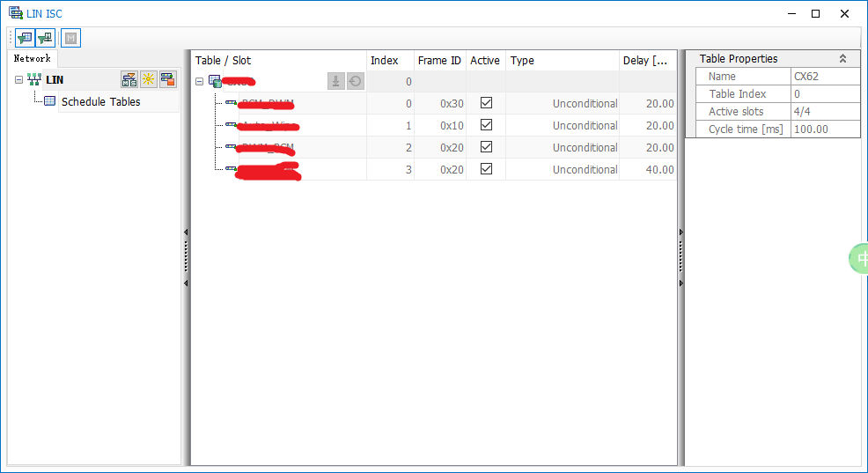Maximize the LIN ISC window
Screen dimensions: 868x473
point(815,14)
